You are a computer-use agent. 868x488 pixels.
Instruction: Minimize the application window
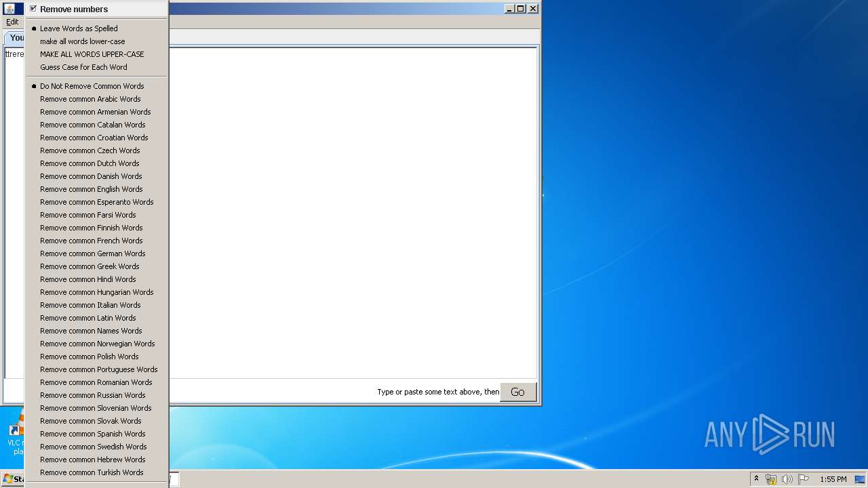509,8
